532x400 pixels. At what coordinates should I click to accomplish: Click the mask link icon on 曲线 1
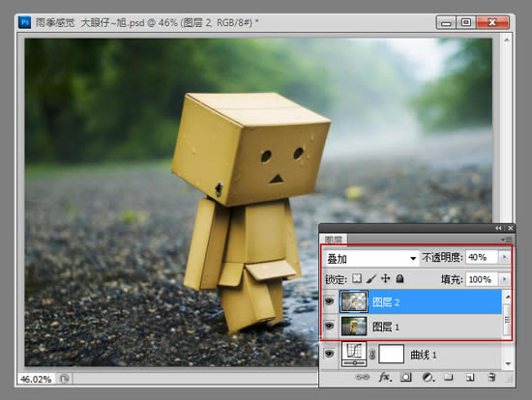tap(372, 355)
